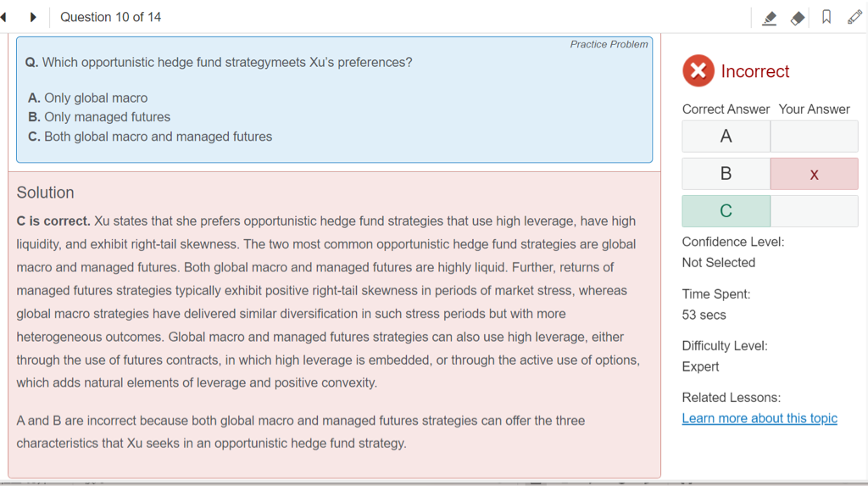868x486 pixels.
Task: Go to the previous question arrow
Action: point(4,17)
